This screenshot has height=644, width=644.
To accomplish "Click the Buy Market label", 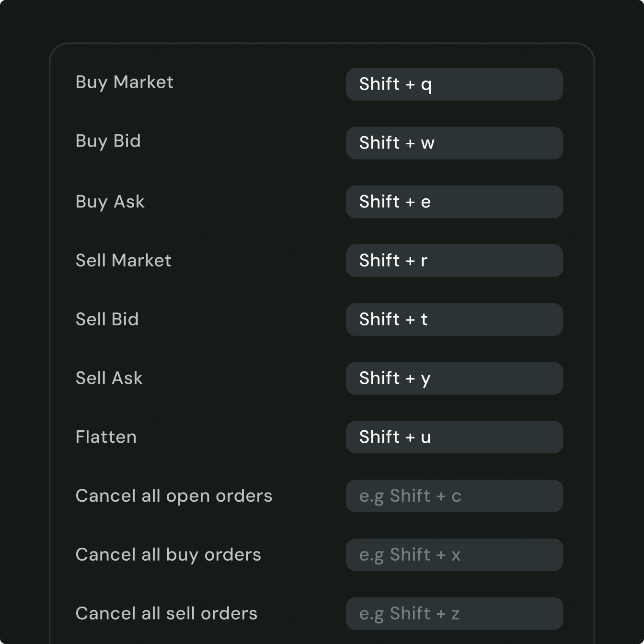I will point(125,82).
